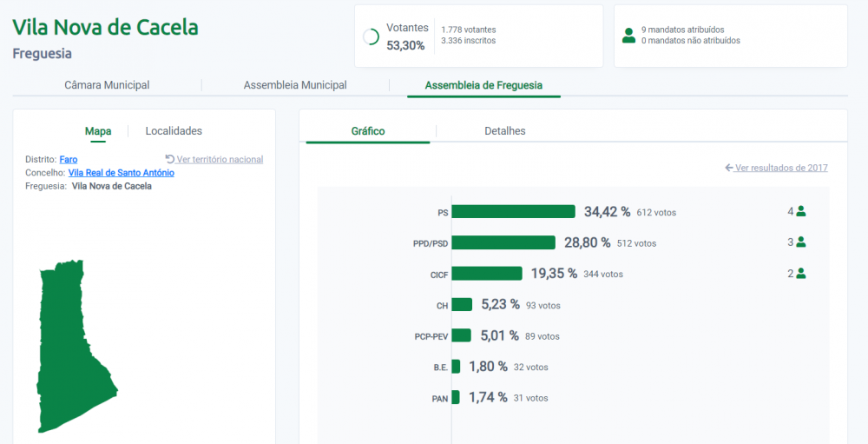Switch to Câmara Municipal tab
The image size is (868, 444).
click(x=107, y=85)
